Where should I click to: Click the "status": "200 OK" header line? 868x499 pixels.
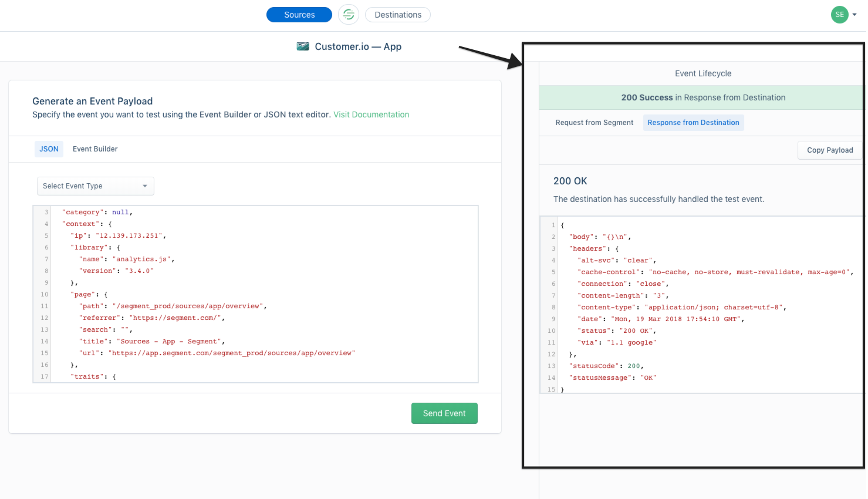(617, 331)
